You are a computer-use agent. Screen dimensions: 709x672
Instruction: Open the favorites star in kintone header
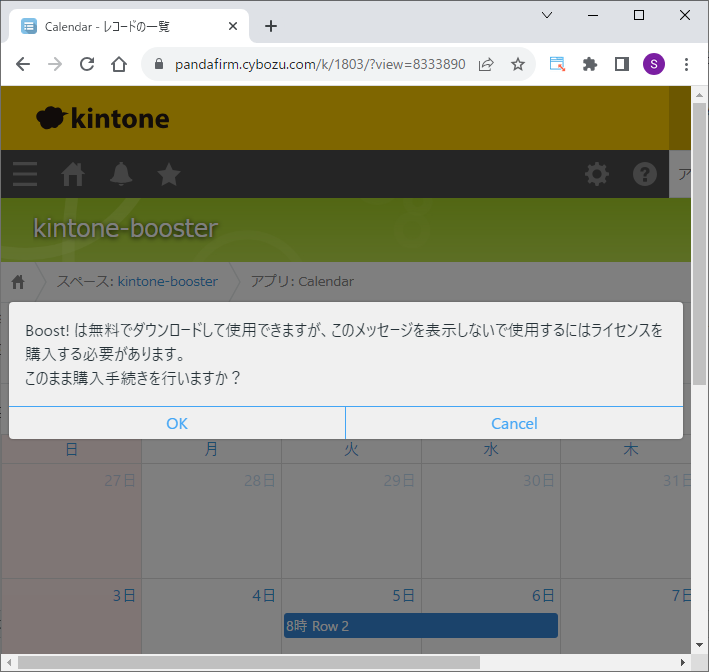coord(169,174)
